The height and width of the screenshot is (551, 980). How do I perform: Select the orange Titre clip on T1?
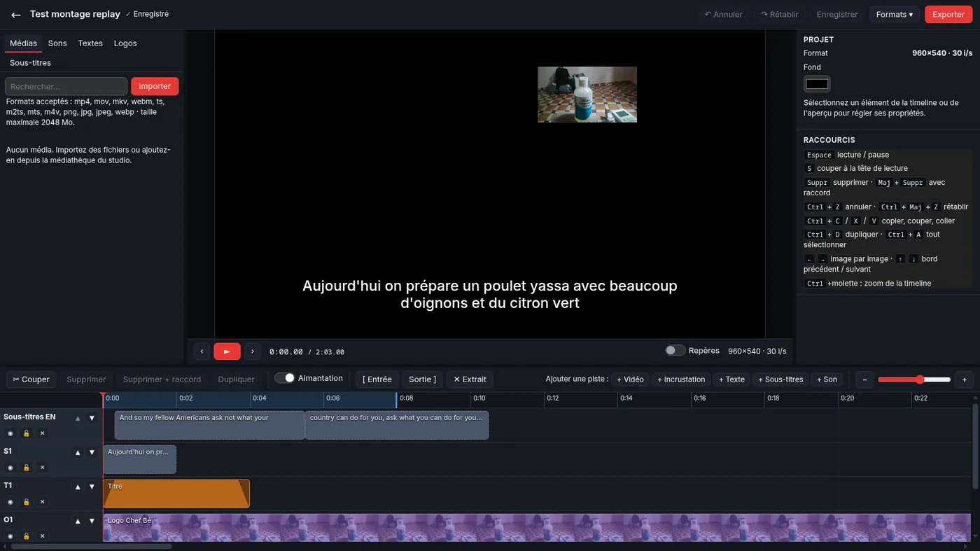[x=176, y=494]
